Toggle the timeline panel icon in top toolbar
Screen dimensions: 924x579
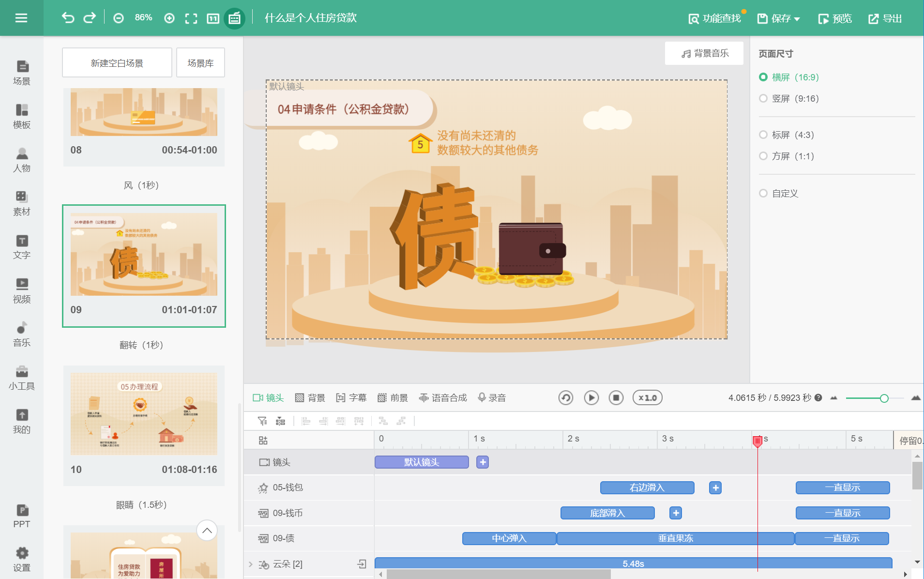(234, 18)
